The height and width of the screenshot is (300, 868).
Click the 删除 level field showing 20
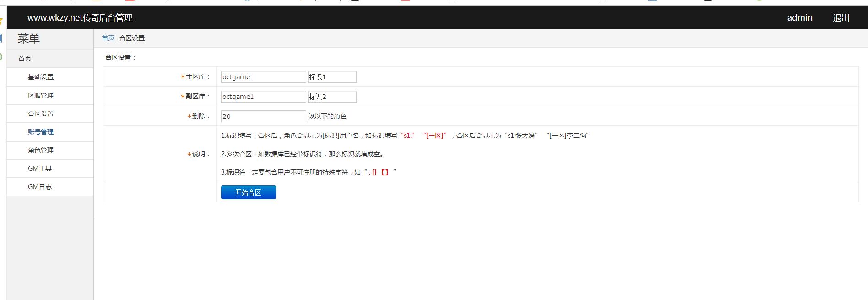tap(263, 116)
